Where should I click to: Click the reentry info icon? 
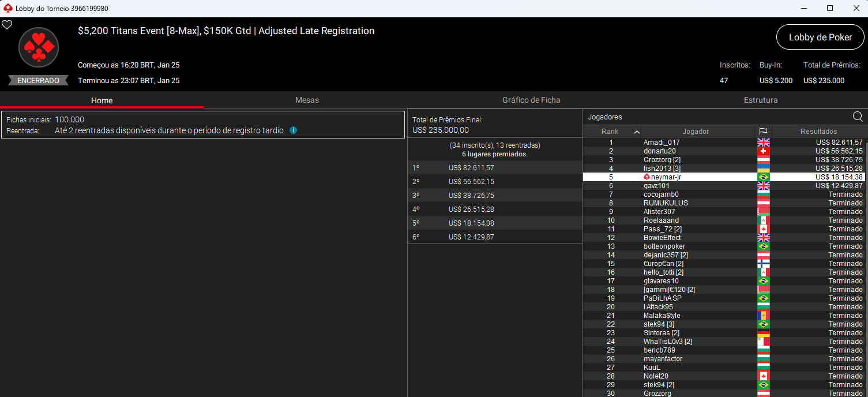[x=293, y=130]
